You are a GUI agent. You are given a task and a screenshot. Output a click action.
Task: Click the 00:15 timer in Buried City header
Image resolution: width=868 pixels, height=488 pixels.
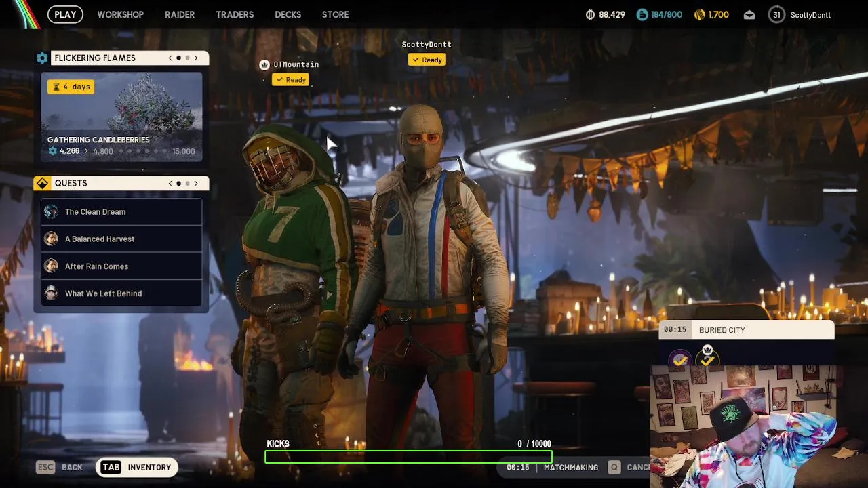click(675, 330)
